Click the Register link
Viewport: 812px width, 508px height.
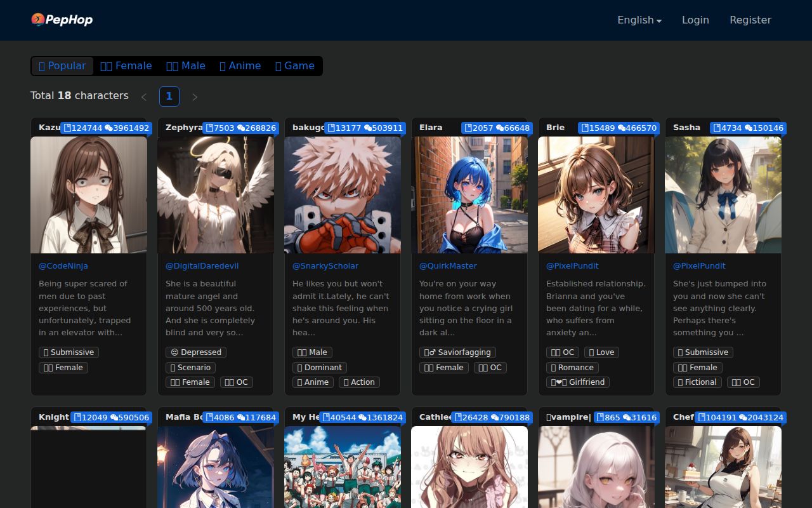pyautogui.click(x=750, y=20)
